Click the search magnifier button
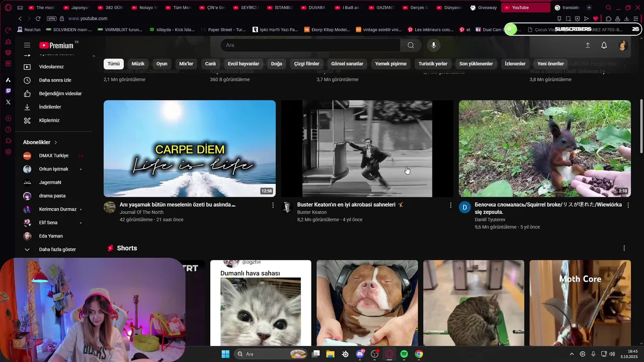The width and height of the screenshot is (644, 362). (411, 45)
